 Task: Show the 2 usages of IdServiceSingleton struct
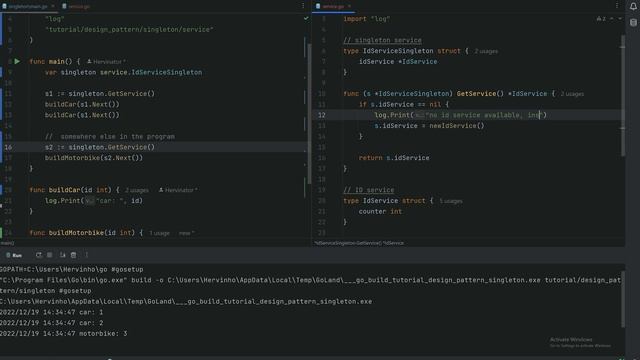(486, 51)
